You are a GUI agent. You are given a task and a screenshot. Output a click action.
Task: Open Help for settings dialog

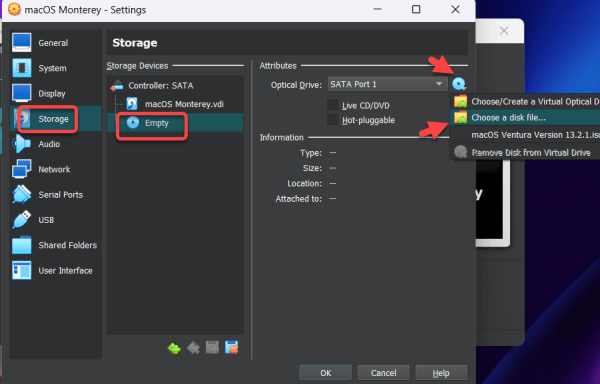coord(441,373)
